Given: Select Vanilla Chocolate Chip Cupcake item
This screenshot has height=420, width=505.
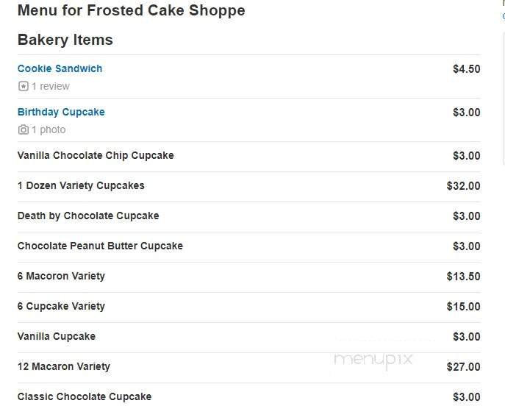Looking at the screenshot, I should 96,155.
